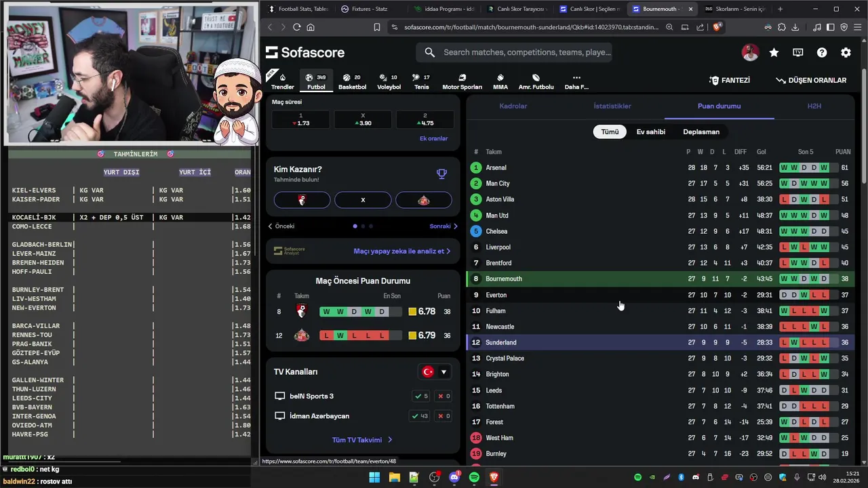Click Bournemouth crest in Maç Öncesi Puan Durumu
The image size is (868, 488).
tap(301, 312)
